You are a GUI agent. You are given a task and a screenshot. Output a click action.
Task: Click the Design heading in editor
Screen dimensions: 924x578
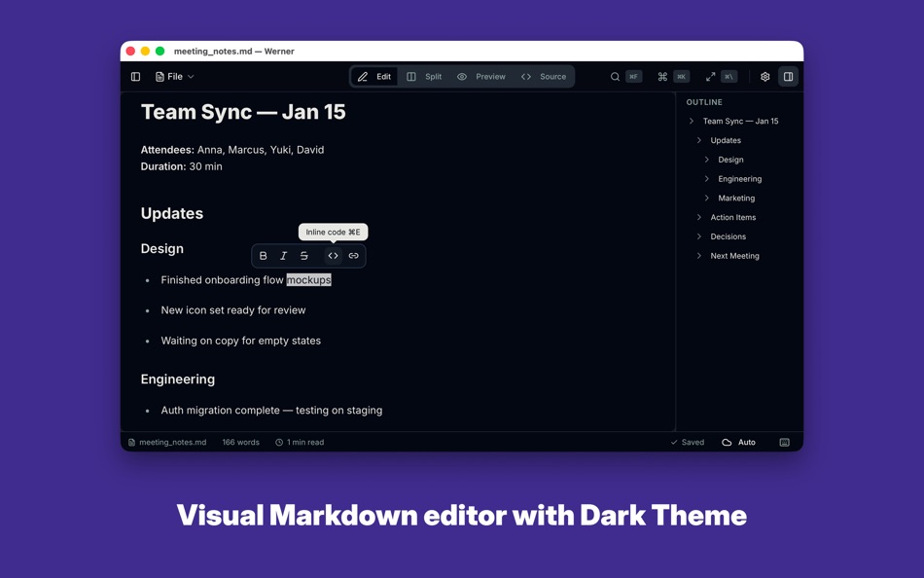pos(161,249)
